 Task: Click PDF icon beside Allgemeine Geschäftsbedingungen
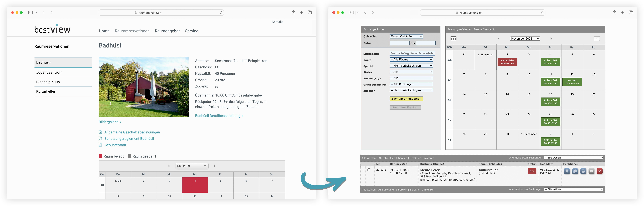click(100, 132)
